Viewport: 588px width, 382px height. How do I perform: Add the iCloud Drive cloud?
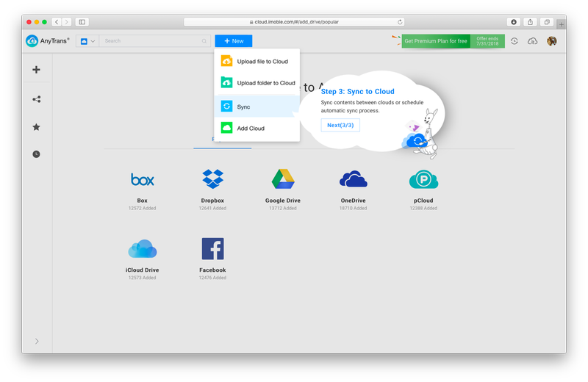tap(142, 259)
